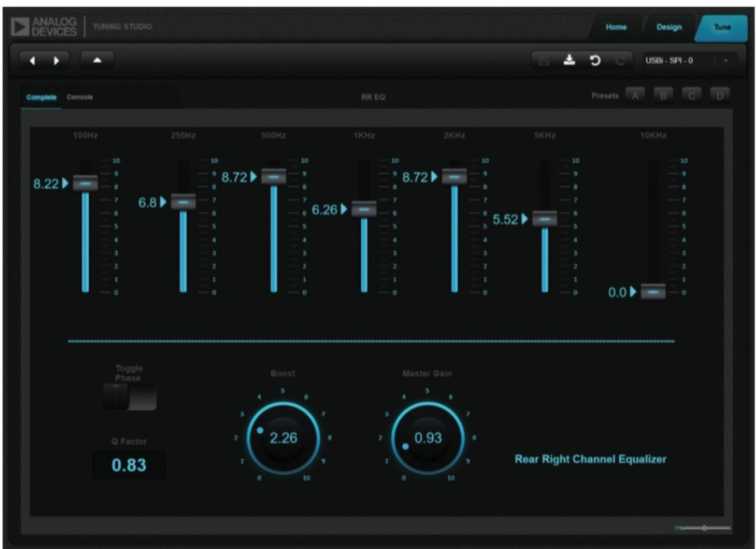Load preset D

(720, 96)
